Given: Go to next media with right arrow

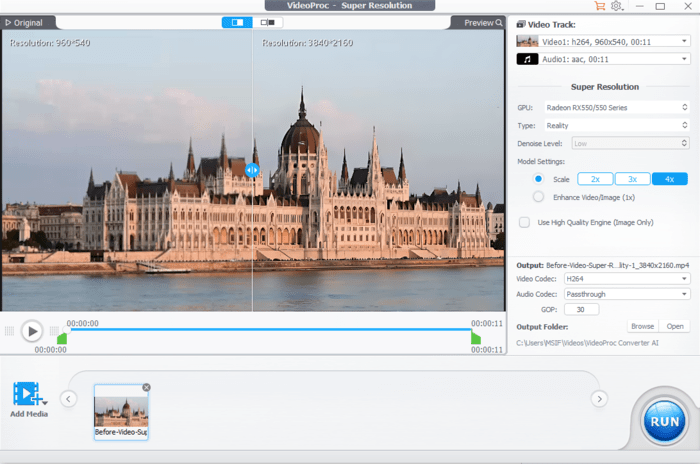Looking at the screenshot, I should (599, 399).
